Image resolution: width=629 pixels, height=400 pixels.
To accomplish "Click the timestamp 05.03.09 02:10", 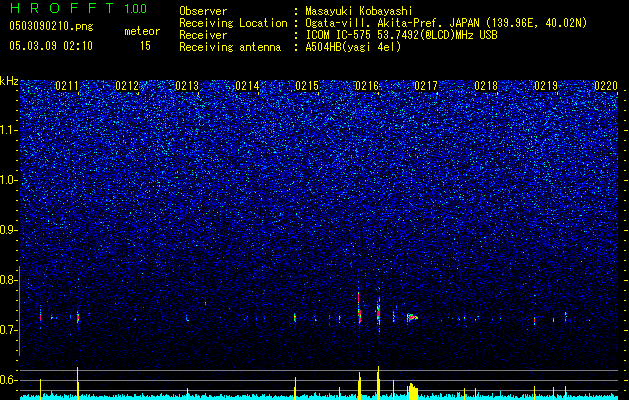I will (x=51, y=46).
